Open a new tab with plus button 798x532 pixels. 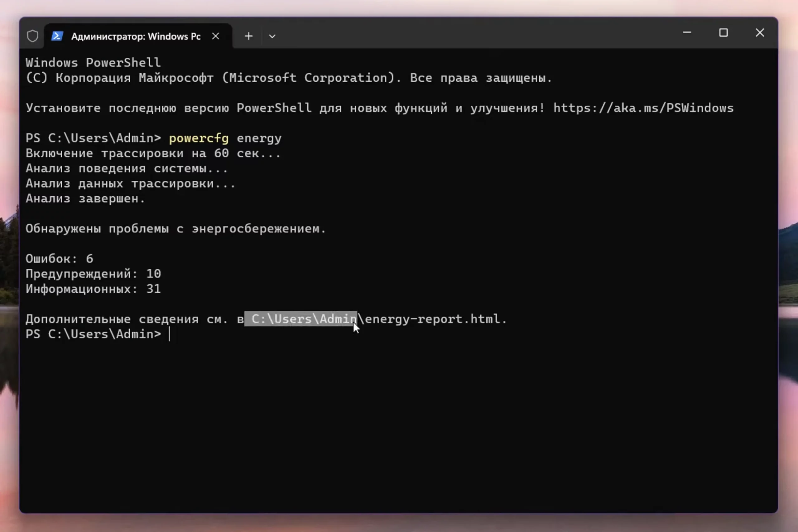pyautogui.click(x=248, y=36)
